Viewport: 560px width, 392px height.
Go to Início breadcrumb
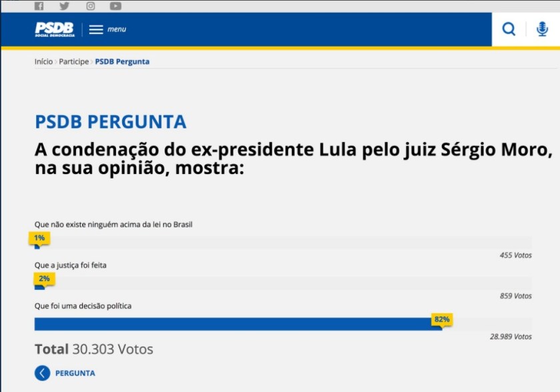[x=43, y=61]
